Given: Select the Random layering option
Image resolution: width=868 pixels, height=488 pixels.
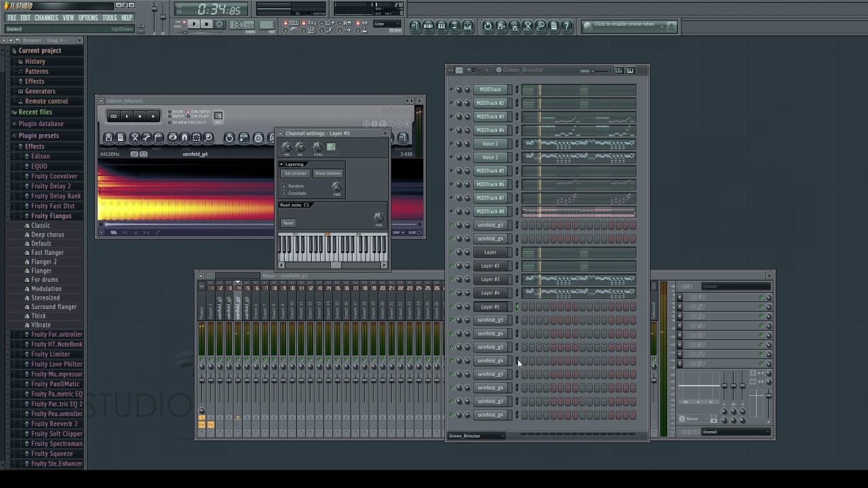Looking at the screenshot, I should point(284,186).
